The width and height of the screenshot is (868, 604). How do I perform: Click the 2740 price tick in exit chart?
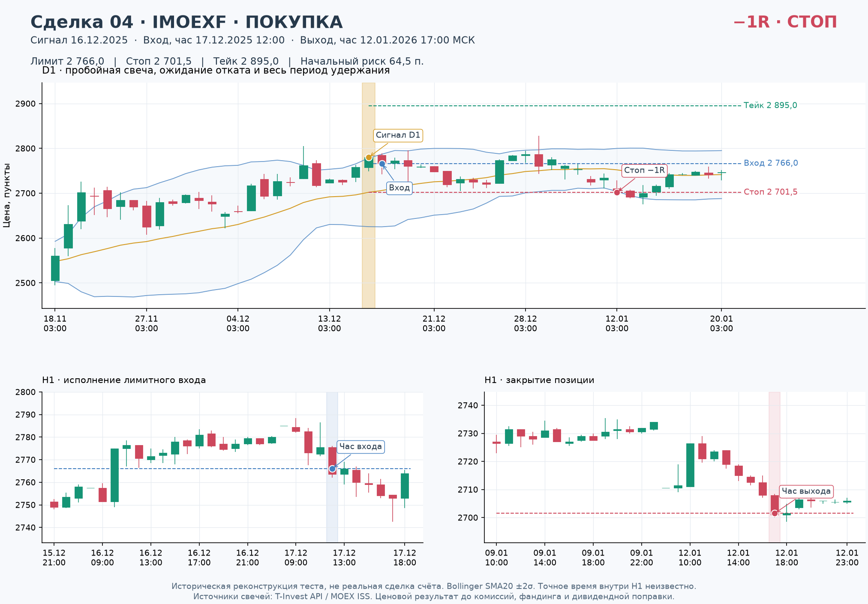click(x=469, y=406)
